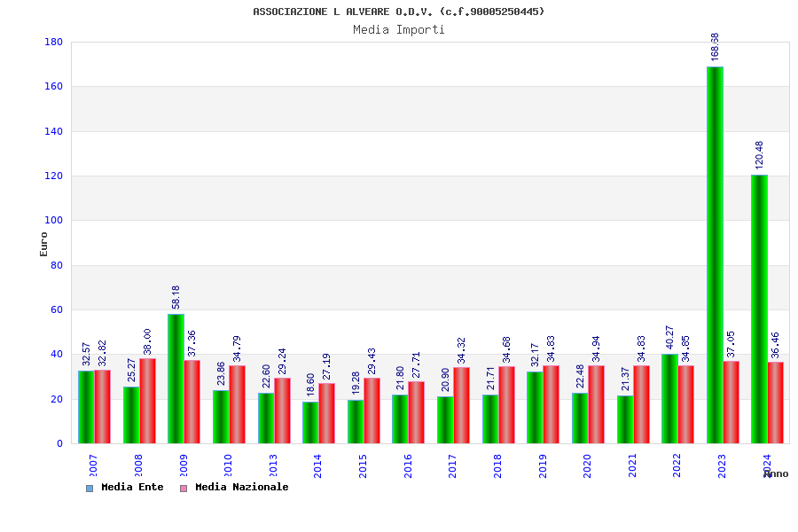Click the value label 27.19
This screenshot has height=532, width=798.
326,366
